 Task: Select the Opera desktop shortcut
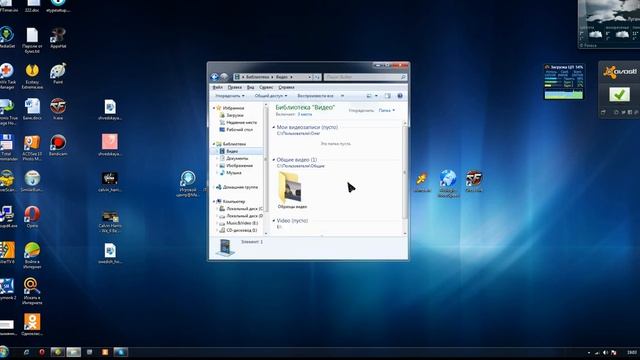32,217
